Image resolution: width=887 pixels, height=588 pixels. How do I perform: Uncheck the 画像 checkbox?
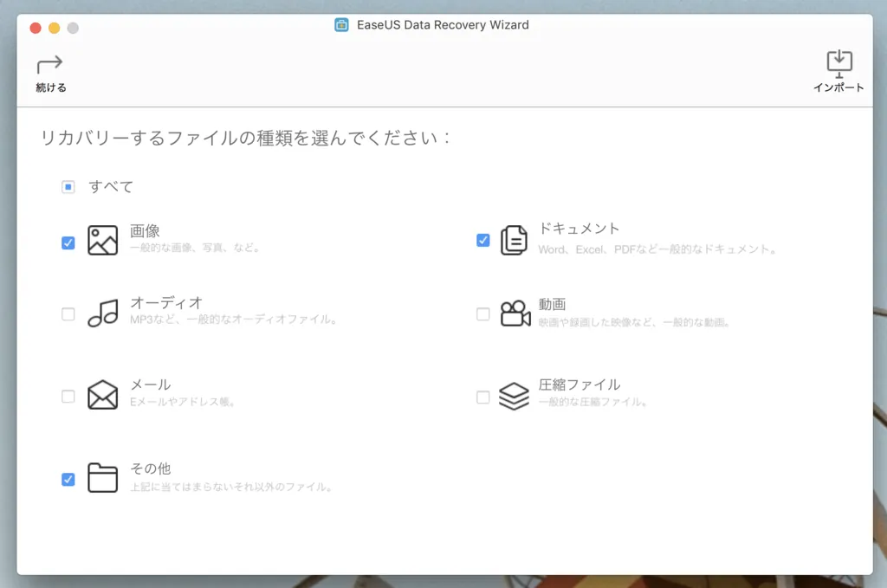pos(68,243)
